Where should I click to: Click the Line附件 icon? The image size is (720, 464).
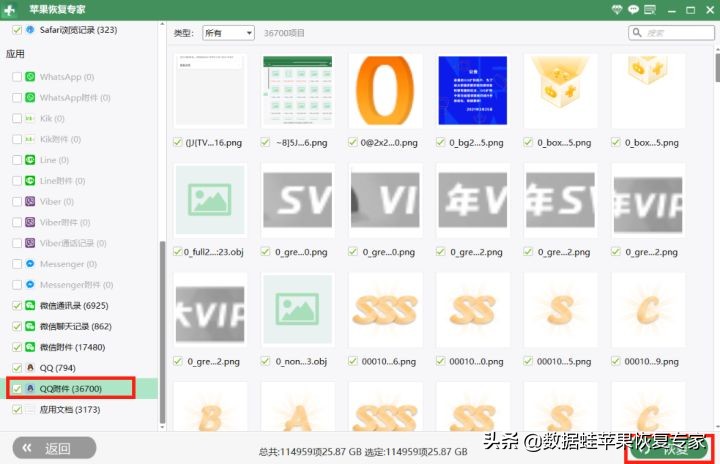tap(30, 181)
